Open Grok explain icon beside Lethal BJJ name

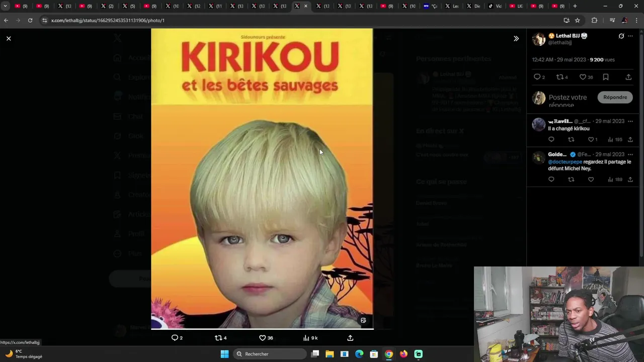tap(621, 36)
